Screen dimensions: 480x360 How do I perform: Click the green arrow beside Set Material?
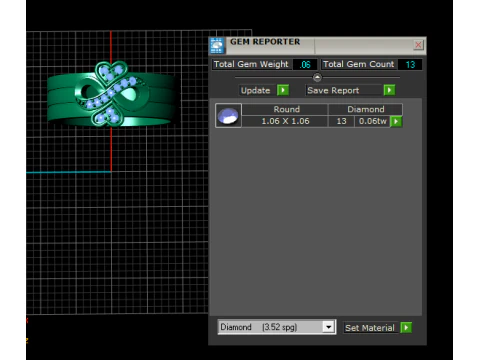click(x=406, y=328)
